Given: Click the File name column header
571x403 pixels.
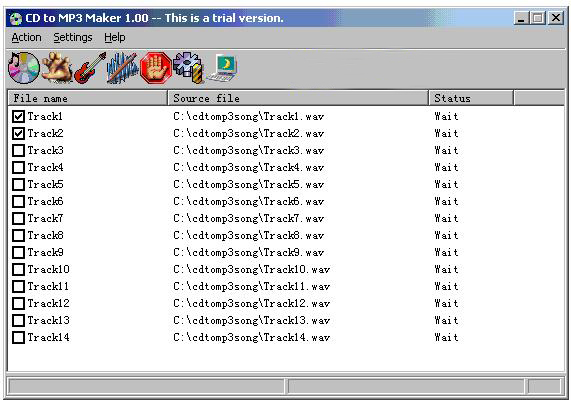Looking at the screenshot, I should [x=87, y=98].
